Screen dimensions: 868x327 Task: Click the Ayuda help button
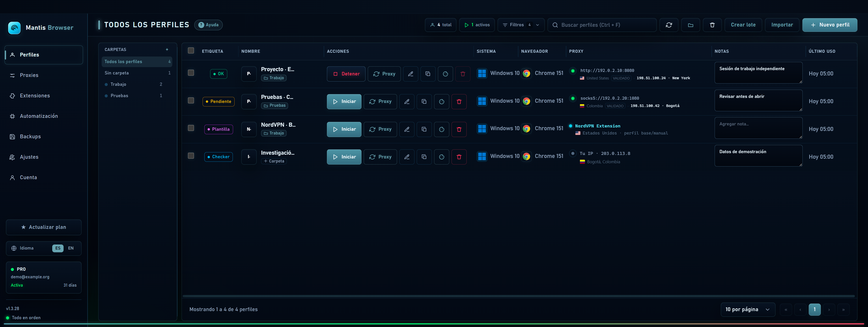click(x=208, y=25)
